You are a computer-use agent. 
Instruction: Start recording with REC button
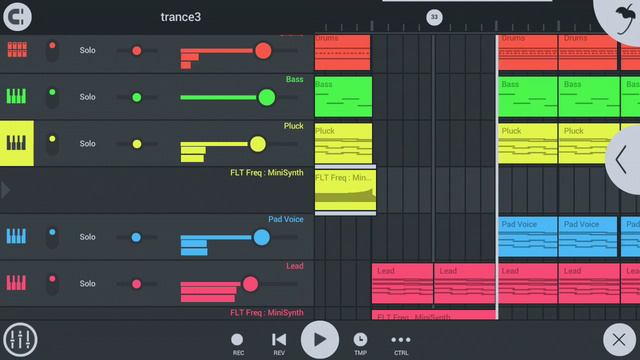click(237, 344)
